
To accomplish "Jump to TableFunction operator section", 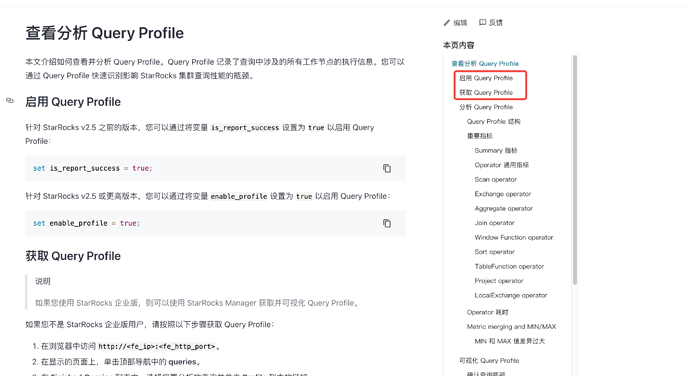I will (509, 267).
